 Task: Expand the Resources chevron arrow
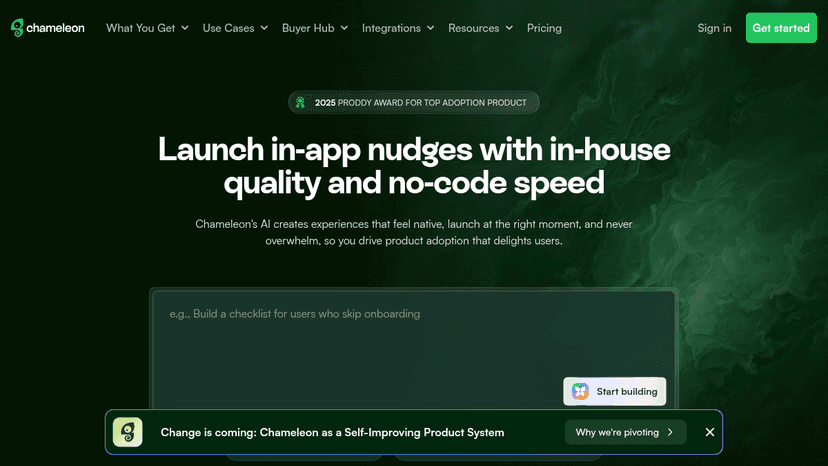(509, 28)
